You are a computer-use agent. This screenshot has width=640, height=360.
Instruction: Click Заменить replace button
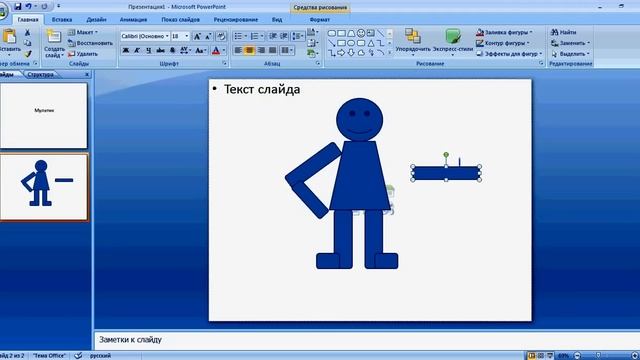pos(570,43)
